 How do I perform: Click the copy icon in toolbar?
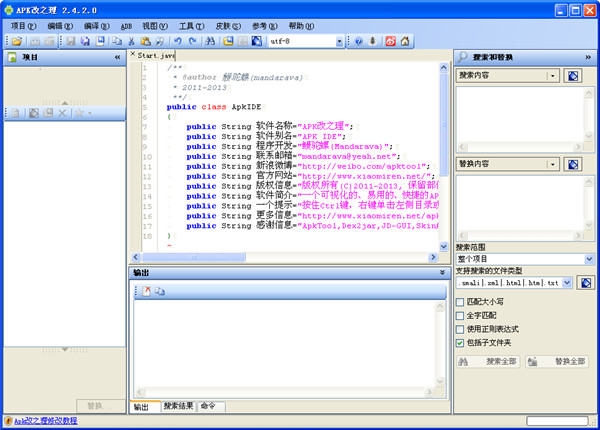117,41
